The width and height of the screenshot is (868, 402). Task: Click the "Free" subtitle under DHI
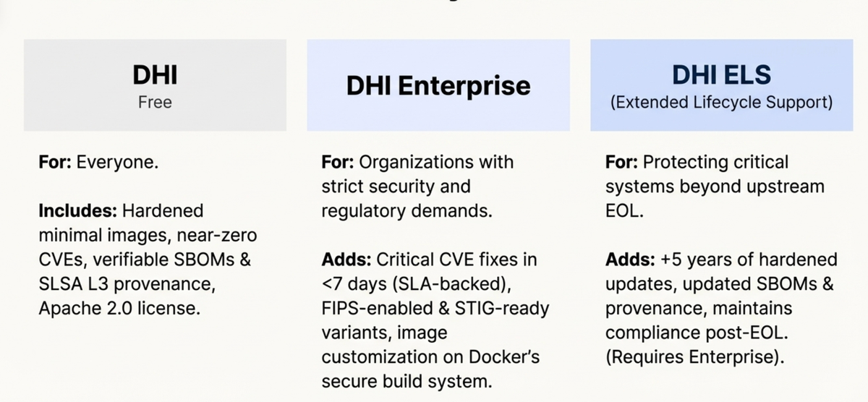point(155,102)
